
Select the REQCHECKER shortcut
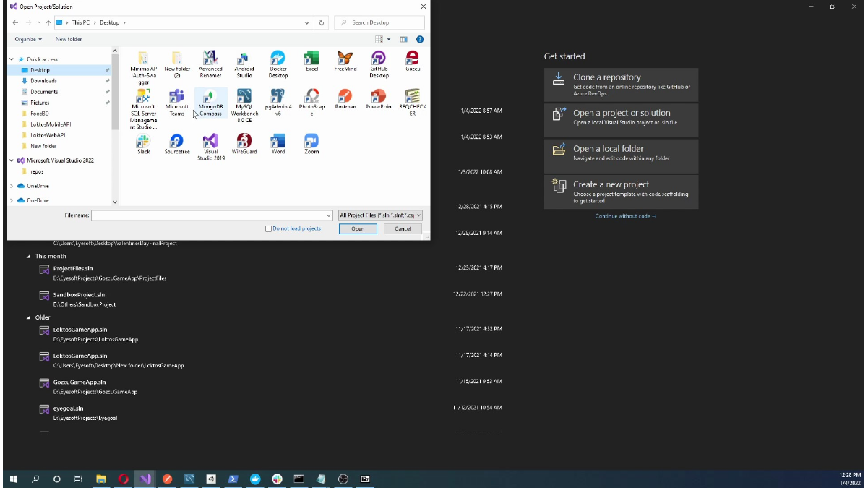tap(413, 102)
